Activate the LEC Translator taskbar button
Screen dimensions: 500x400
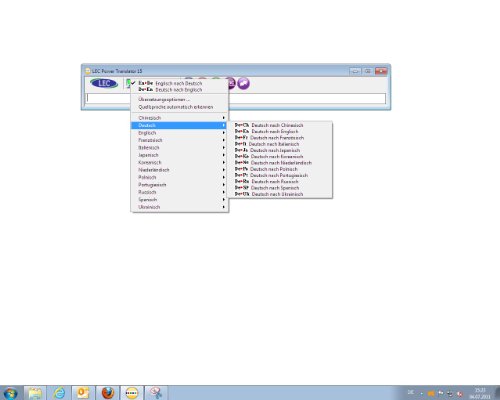(x=132, y=393)
